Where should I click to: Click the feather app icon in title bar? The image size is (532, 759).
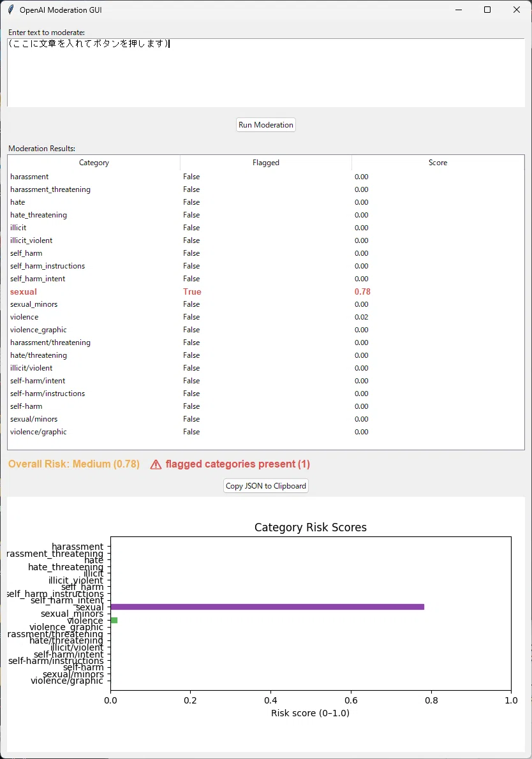(x=11, y=10)
